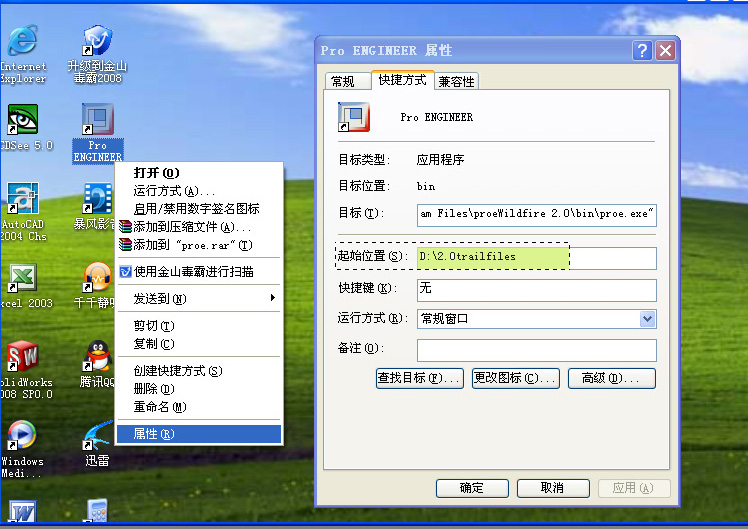Click the 高级(D)... button
Image resolution: width=748 pixels, height=529 pixels.
612,378
